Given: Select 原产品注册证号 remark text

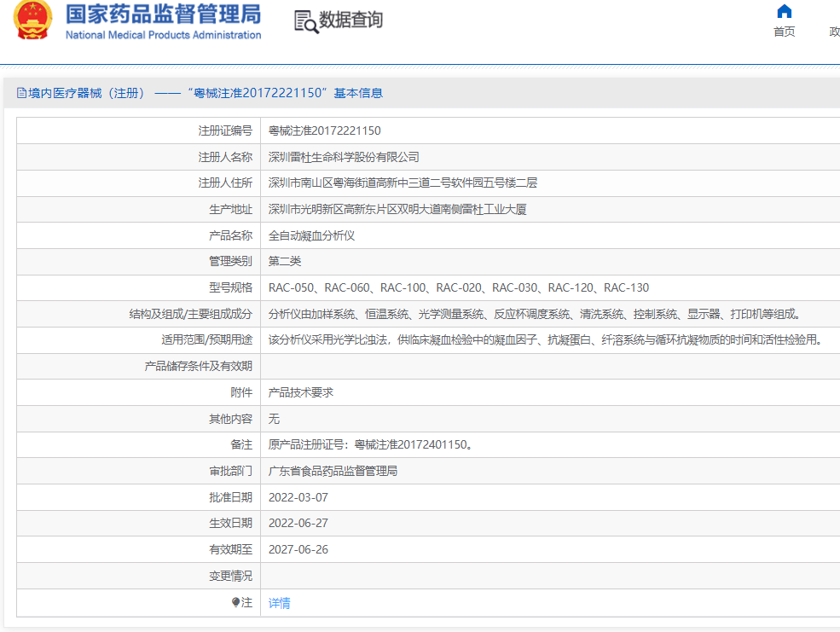Looking at the screenshot, I should [x=372, y=444].
